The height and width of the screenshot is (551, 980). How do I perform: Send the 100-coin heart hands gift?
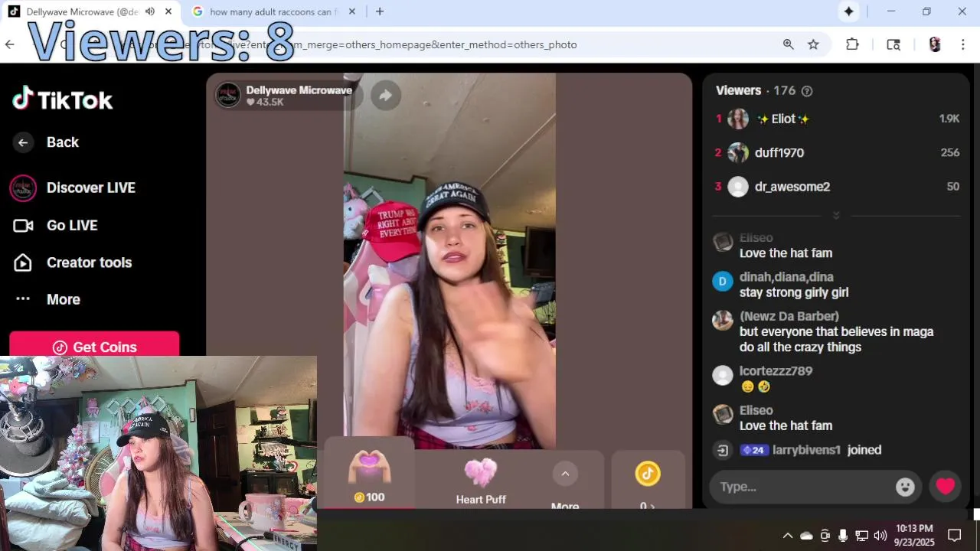(369, 474)
